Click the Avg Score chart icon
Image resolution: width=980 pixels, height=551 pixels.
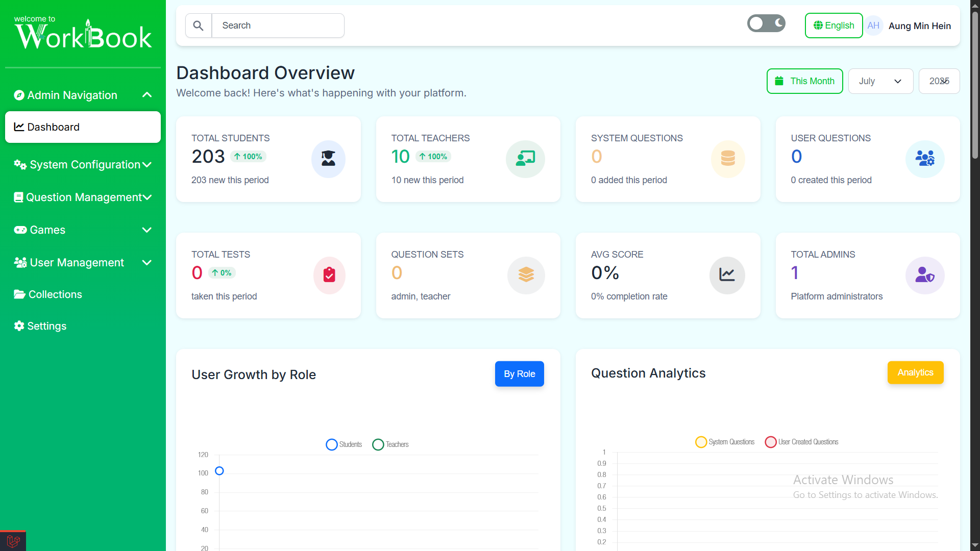pyautogui.click(x=727, y=275)
